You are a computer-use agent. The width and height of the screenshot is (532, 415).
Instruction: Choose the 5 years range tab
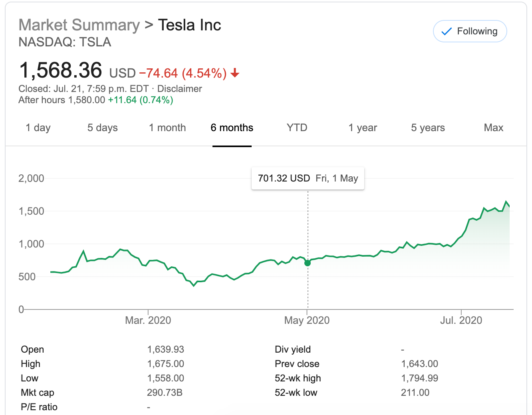pos(428,128)
